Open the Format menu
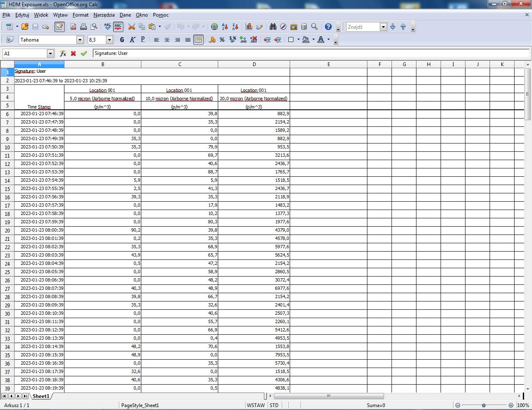Viewport: 532px width, 410px height. coord(80,15)
